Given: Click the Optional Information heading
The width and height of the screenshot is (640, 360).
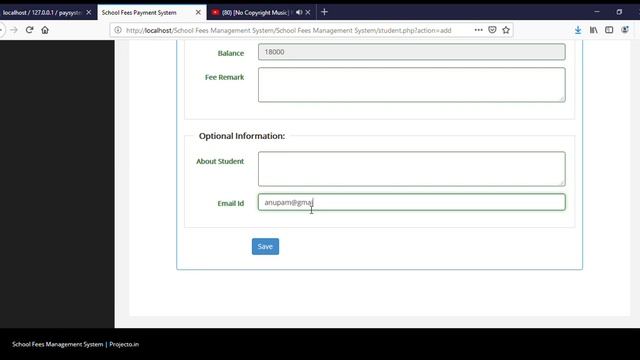Looking at the screenshot, I should pos(242,136).
